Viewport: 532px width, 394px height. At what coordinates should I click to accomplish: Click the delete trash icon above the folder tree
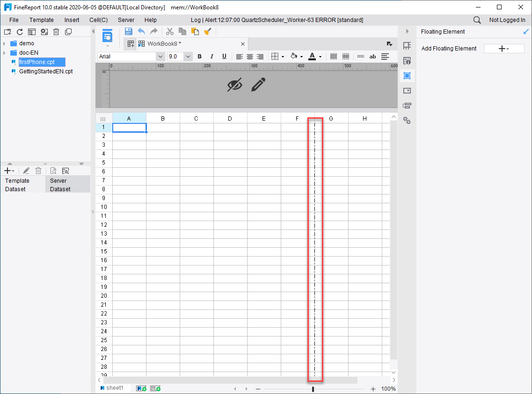pyautogui.click(x=56, y=32)
